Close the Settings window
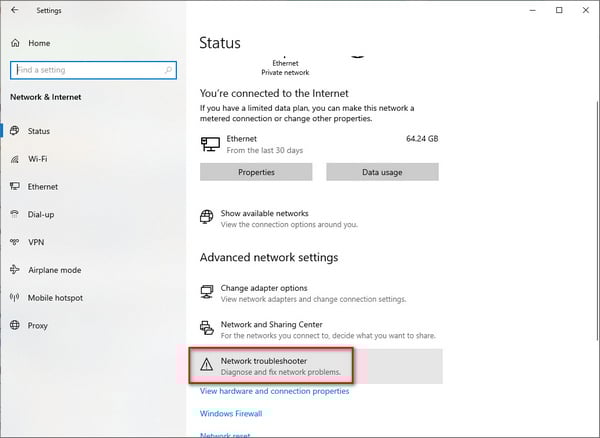Image resolution: width=600 pixels, height=438 pixels. click(586, 10)
